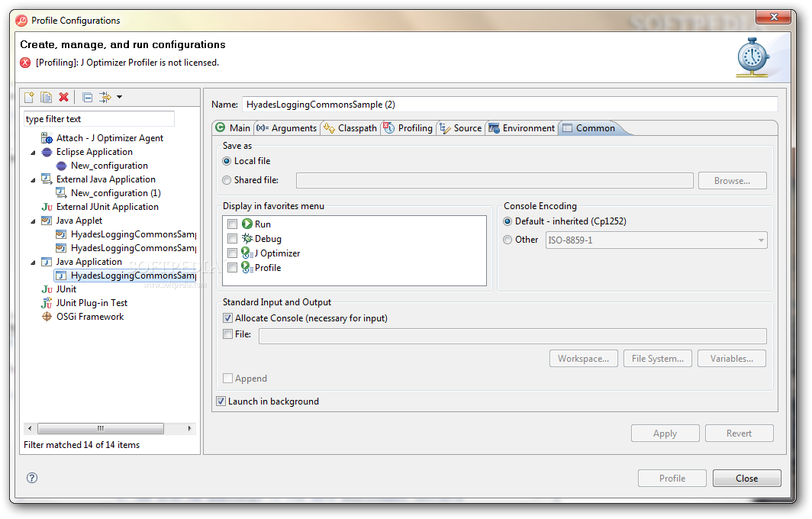Click the Revert button

[739, 434]
